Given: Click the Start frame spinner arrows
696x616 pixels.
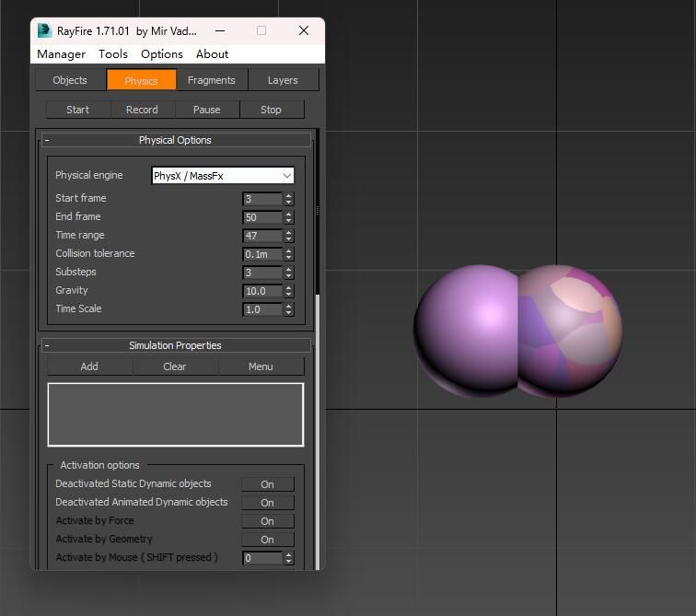Looking at the screenshot, I should [x=289, y=199].
